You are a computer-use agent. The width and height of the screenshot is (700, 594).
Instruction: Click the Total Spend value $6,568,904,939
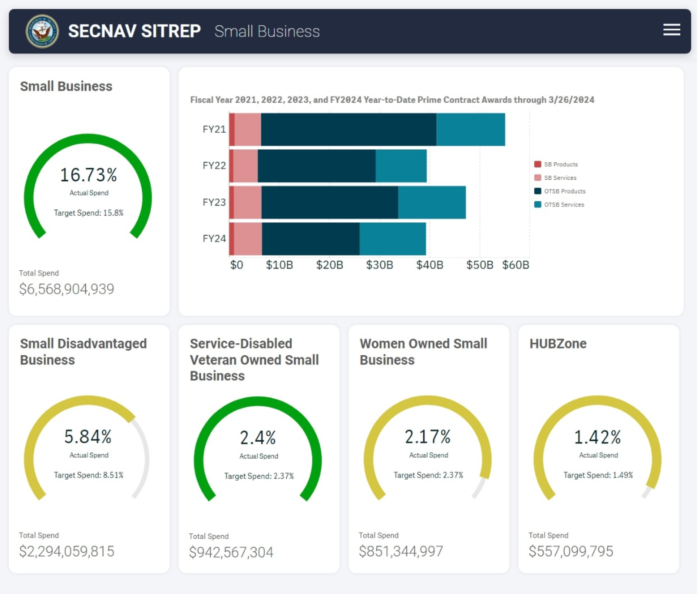[x=67, y=289]
